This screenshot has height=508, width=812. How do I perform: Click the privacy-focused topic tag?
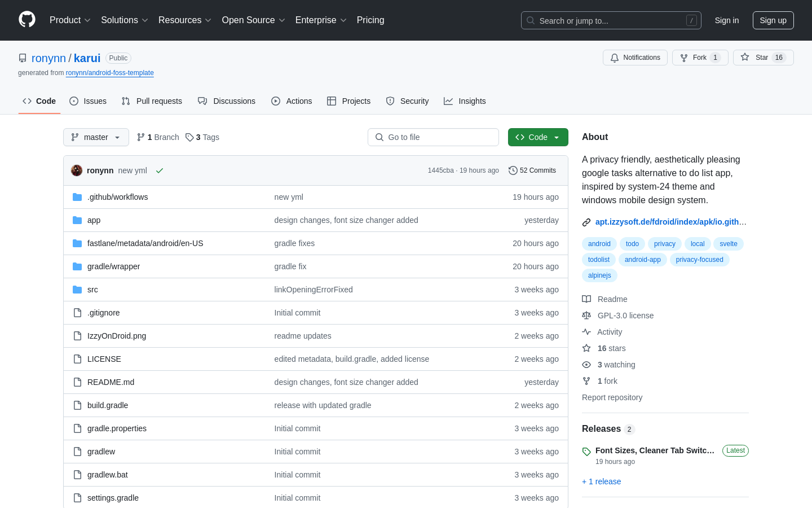pos(700,260)
